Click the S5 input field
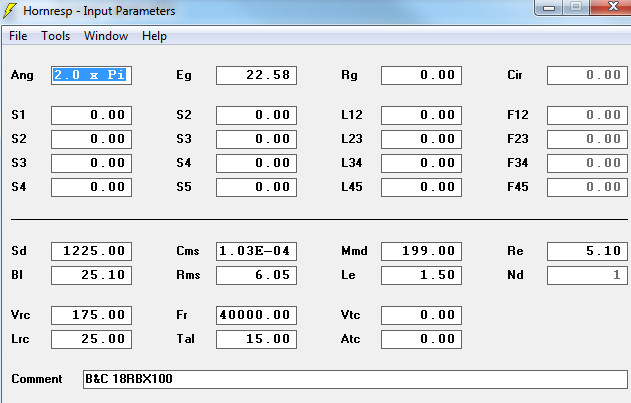631x403 pixels. click(256, 187)
